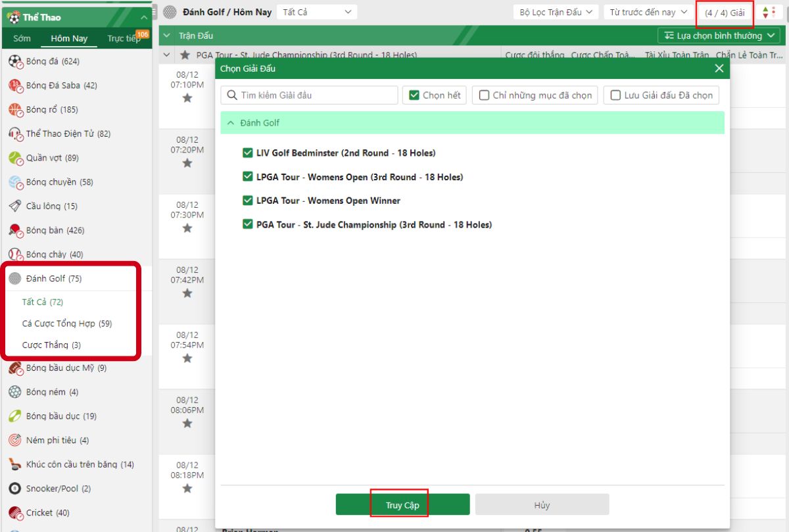
Task: Select the Bóng rổ basketball icon
Action: pos(15,110)
